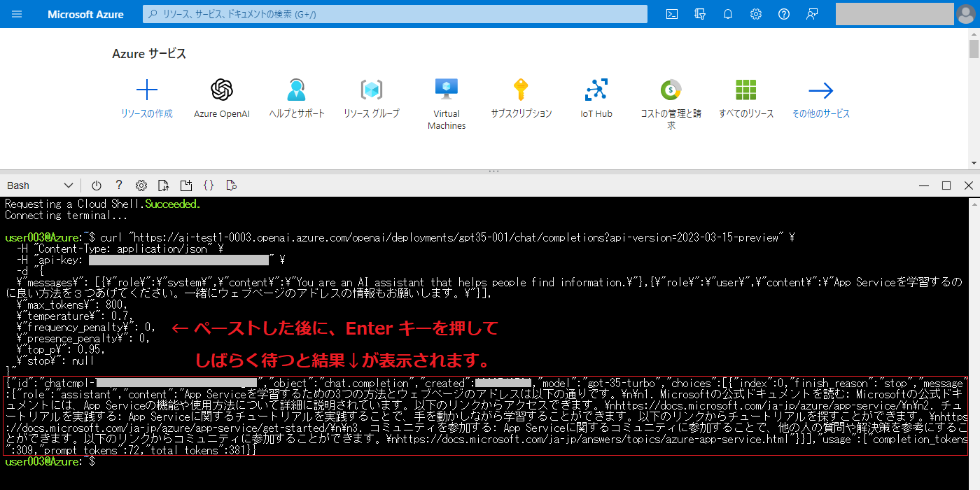Go to Microsoft Azure home link

click(85, 14)
